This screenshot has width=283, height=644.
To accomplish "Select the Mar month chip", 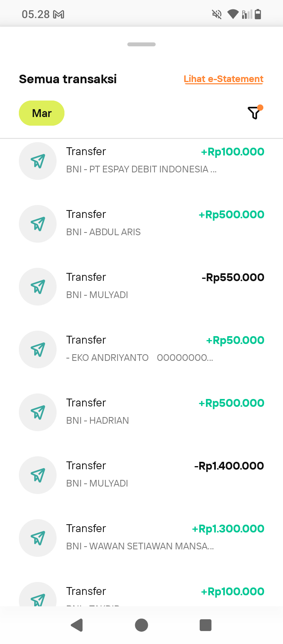I will pyautogui.click(x=42, y=113).
